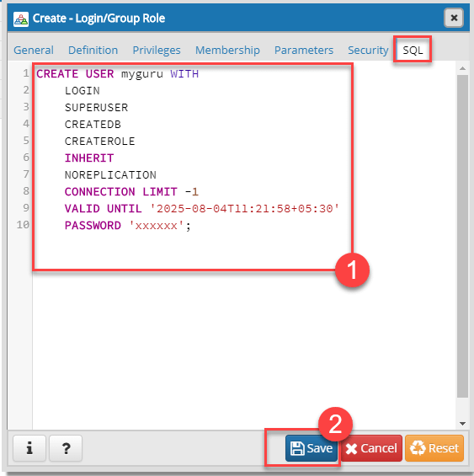Switch to the General tab
The image size is (474, 476).
click(x=34, y=50)
